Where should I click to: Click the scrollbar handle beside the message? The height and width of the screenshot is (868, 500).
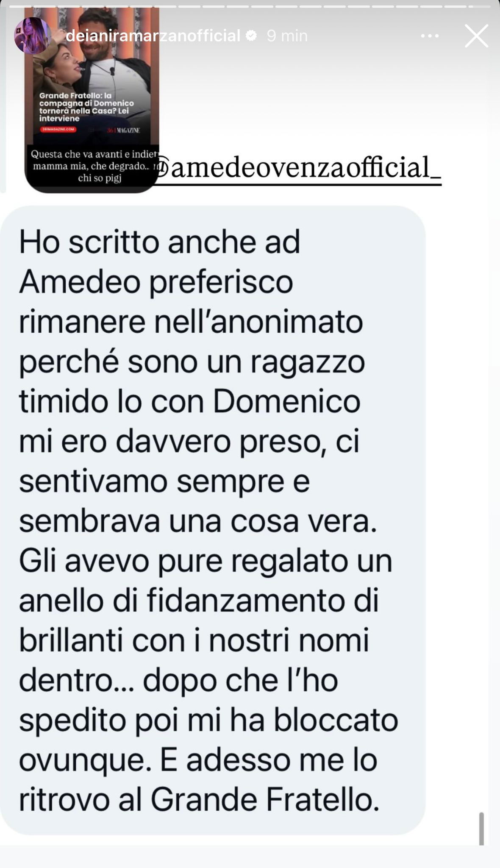click(481, 829)
